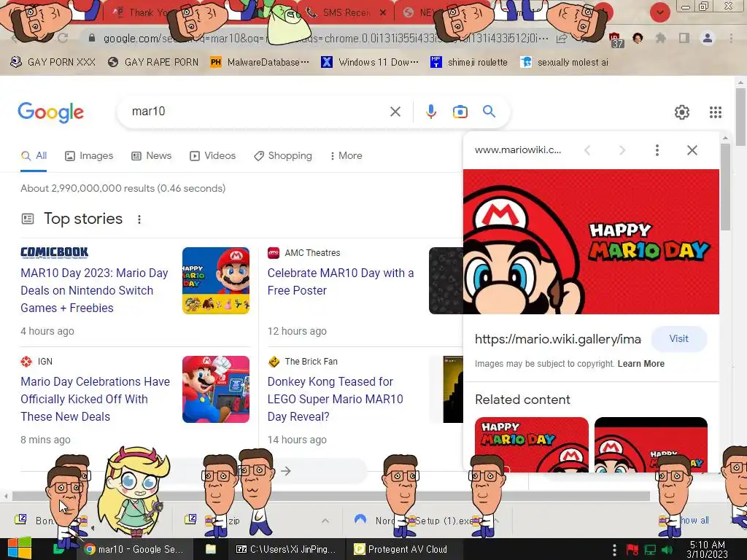Clear the mar10 search query

(x=395, y=112)
